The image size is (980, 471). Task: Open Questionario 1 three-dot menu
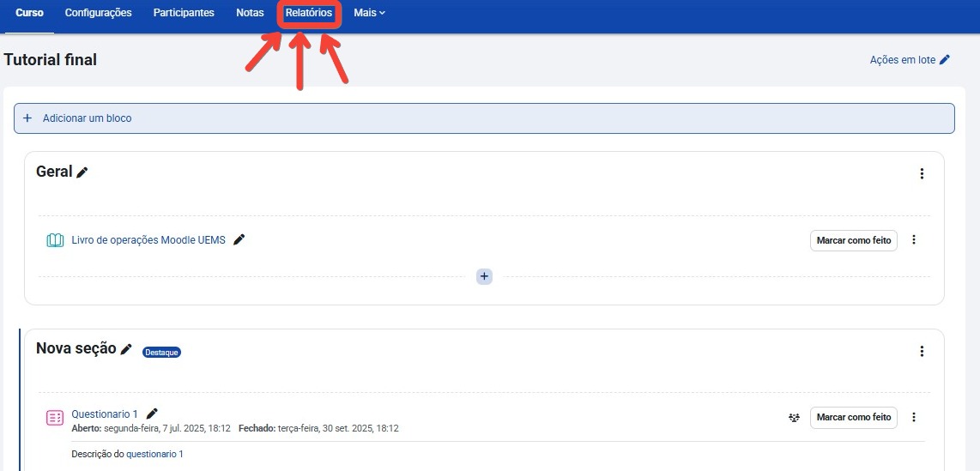click(x=914, y=417)
